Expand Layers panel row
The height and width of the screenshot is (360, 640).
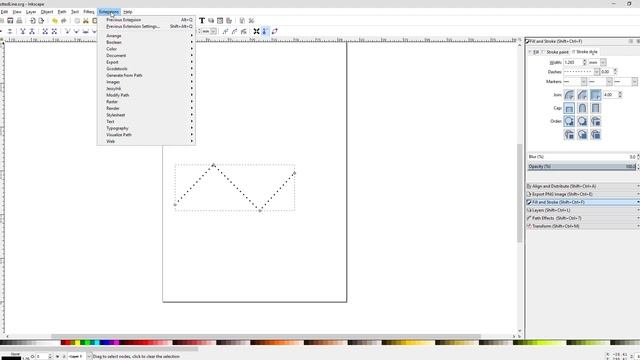[583, 210]
